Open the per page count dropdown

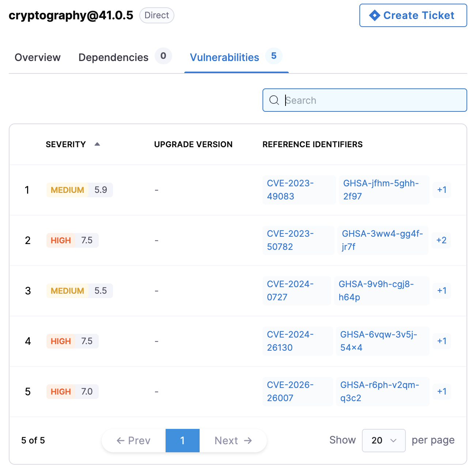tap(384, 440)
